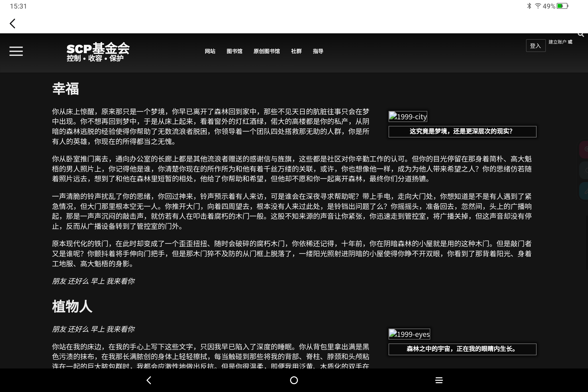Click caption 森林之中的宇宙，正在我的眼睛内生长。
The width and height of the screenshot is (588, 392).
click(461, 349)
